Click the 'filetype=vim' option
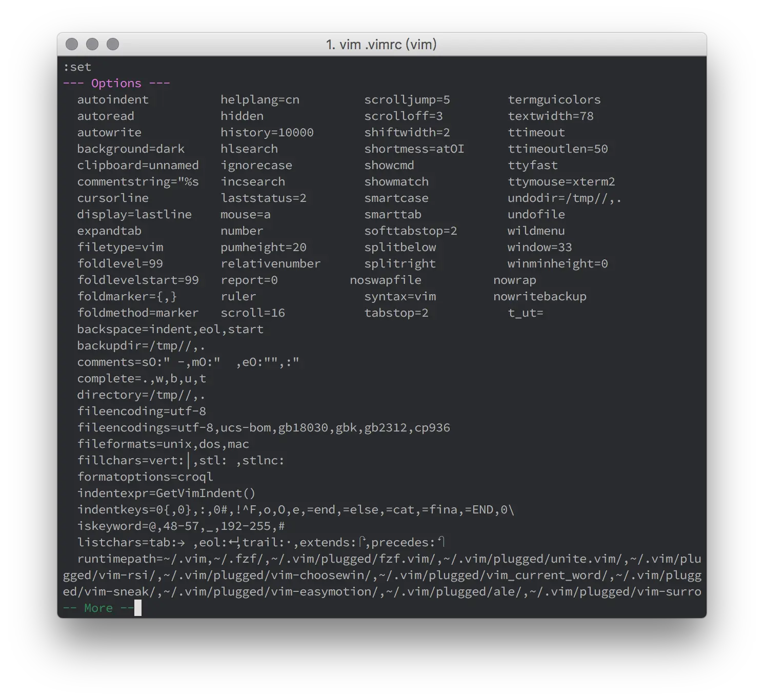Image resolution: width=764 pixels, height=700 pixels. 120,248
